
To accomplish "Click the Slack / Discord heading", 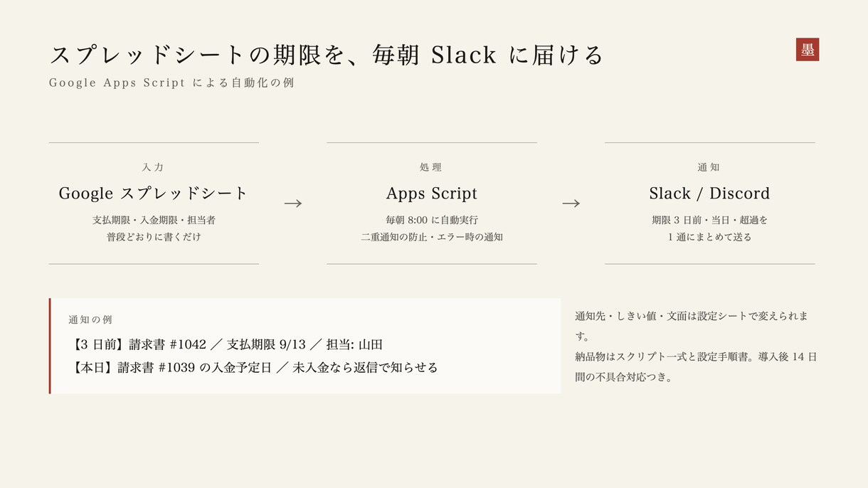I will (709, 193).
